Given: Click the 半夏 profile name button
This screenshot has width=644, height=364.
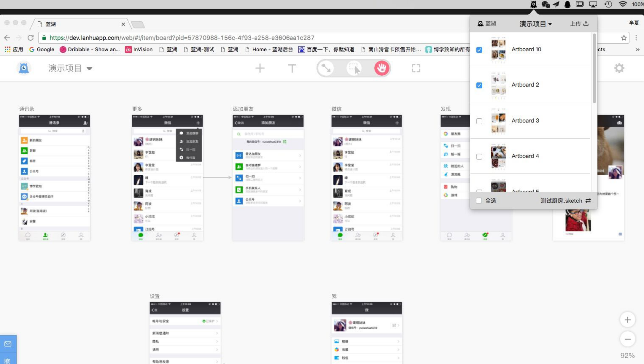Looking at the screenshot, I should click(634, 23).
